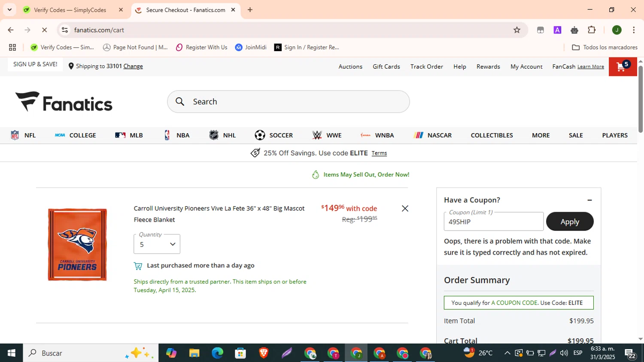Remove blanket item with X icon
The width and height of the screenshot is (644, 362).
(x=405, y=208)
